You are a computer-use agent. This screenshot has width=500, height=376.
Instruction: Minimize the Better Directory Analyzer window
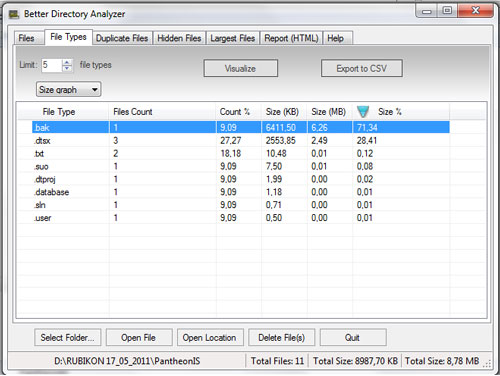(x=427, y=11)
